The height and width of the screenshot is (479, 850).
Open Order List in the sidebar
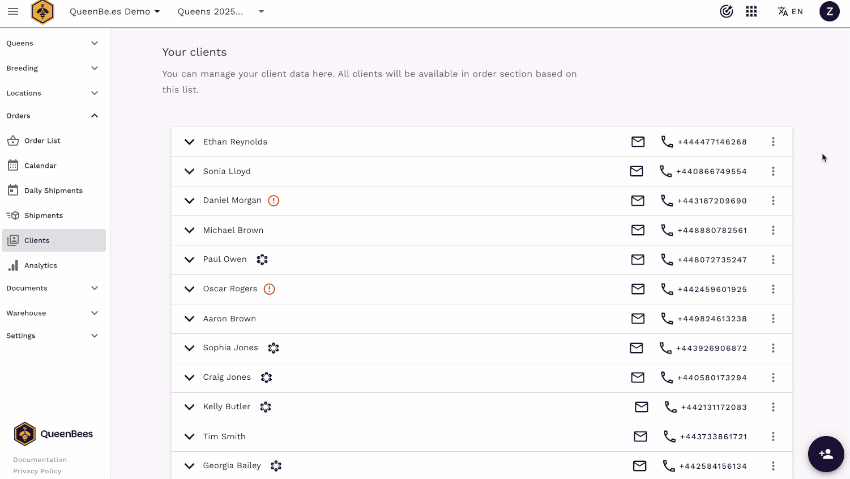(42, 141)
